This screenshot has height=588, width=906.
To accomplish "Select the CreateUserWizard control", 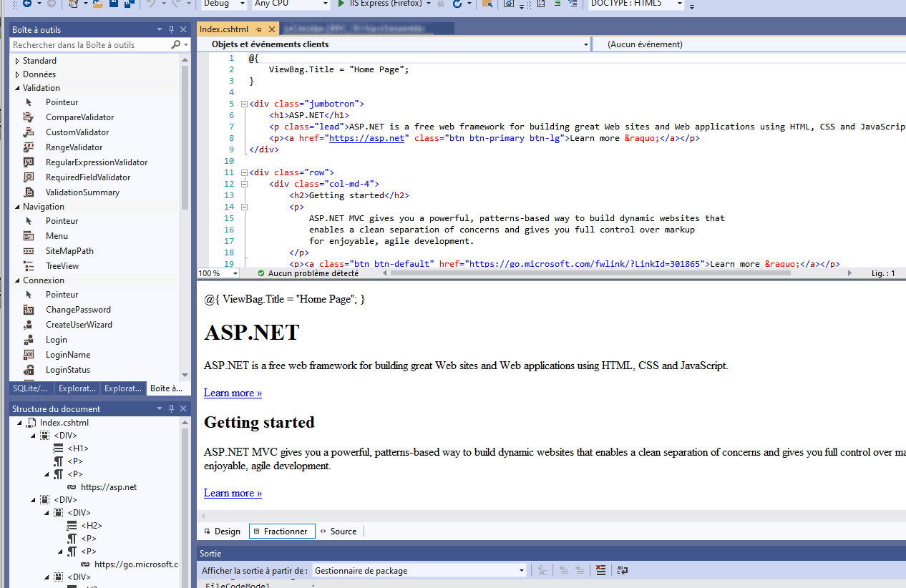I will [79, 325].
